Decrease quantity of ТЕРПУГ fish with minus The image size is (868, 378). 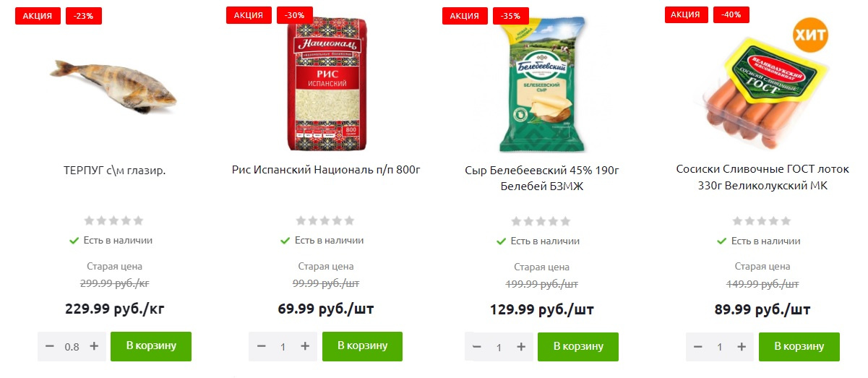[x=50, y=346]
